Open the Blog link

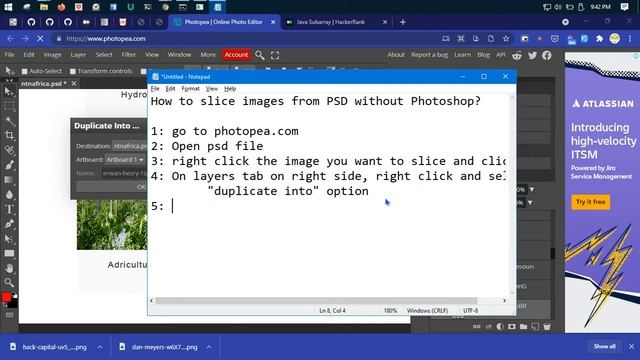point(483,54)
